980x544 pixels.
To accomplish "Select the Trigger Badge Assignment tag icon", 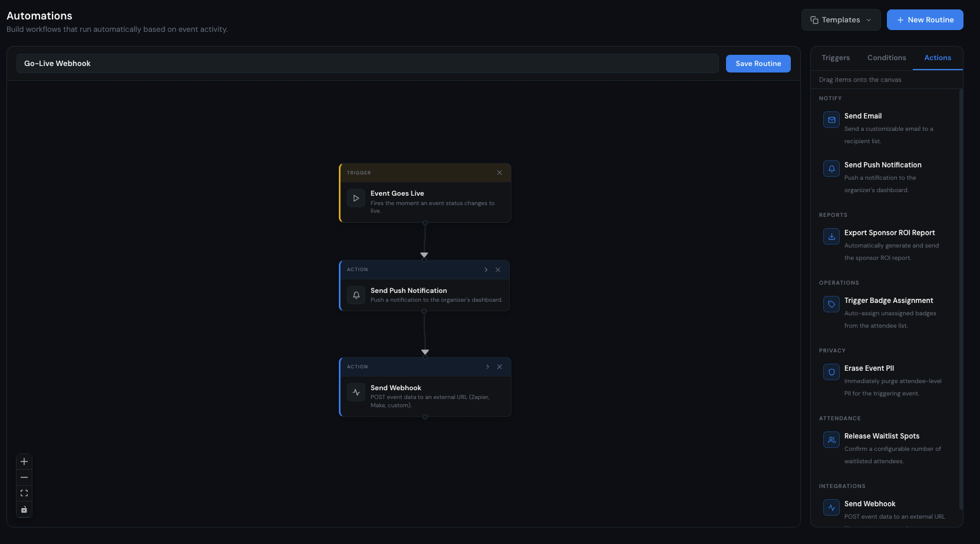I will pos(831,304).
